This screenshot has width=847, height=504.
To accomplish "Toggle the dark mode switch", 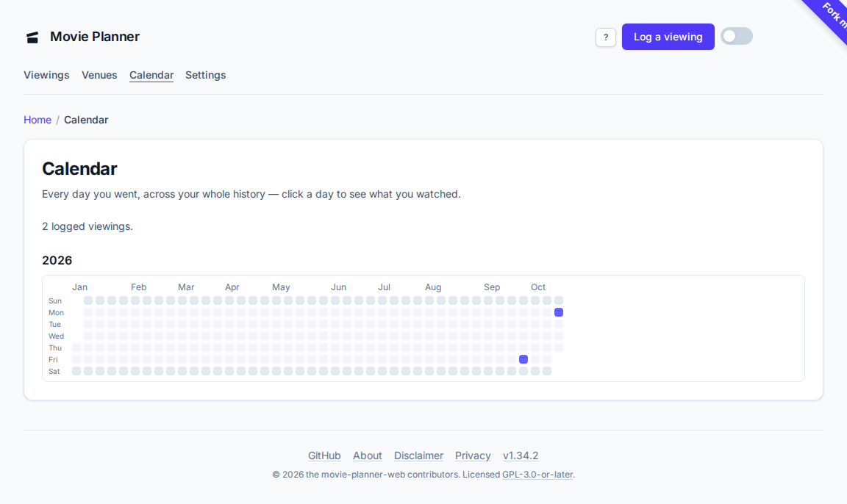I will (736, 36).
